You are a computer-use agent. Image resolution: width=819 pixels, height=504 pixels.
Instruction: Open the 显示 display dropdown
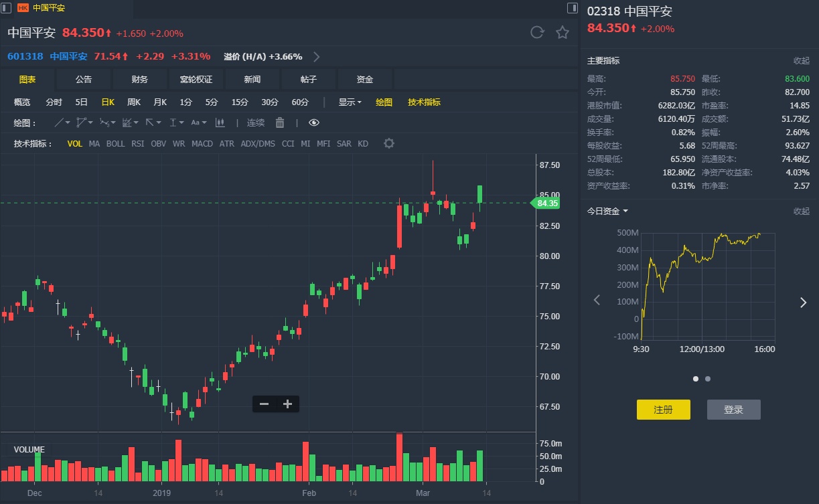[350, 102]
